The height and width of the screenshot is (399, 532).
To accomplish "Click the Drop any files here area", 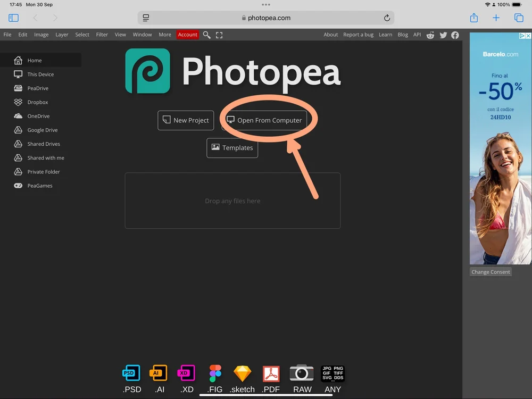I will point(232,201).
